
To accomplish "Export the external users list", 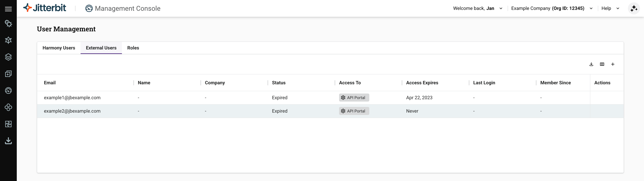I will coord(591,64).
